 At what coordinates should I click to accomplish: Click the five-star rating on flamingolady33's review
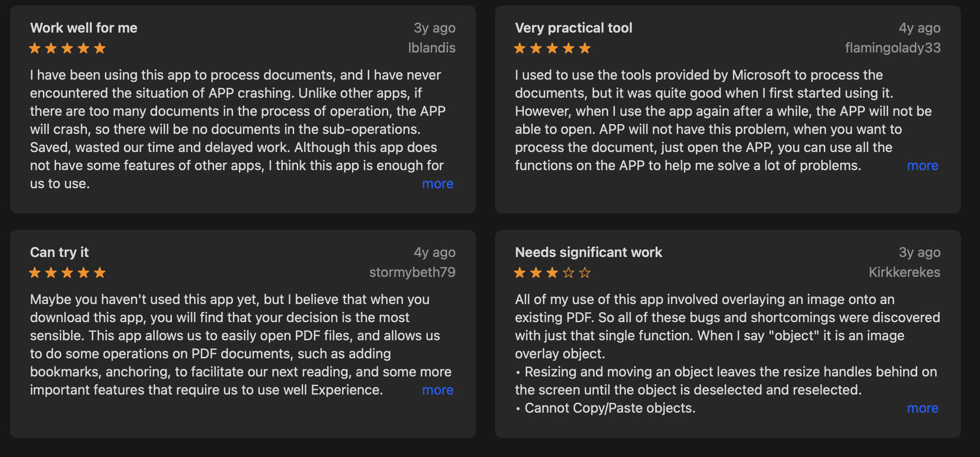552,48
